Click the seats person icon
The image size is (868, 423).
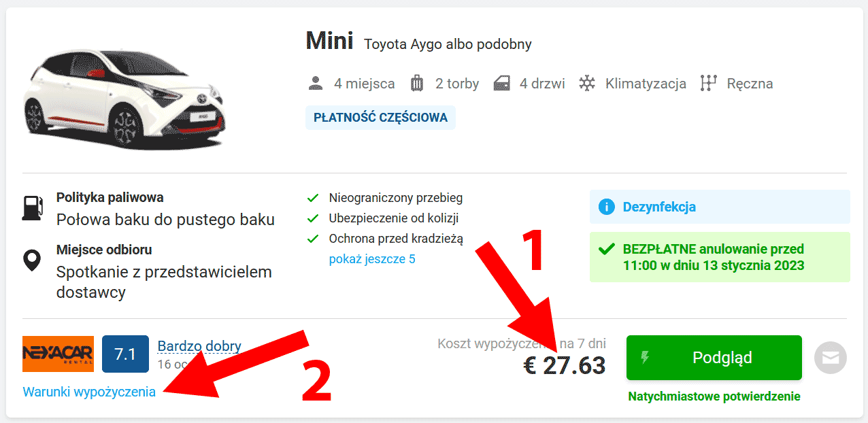(x=315, y=84)
